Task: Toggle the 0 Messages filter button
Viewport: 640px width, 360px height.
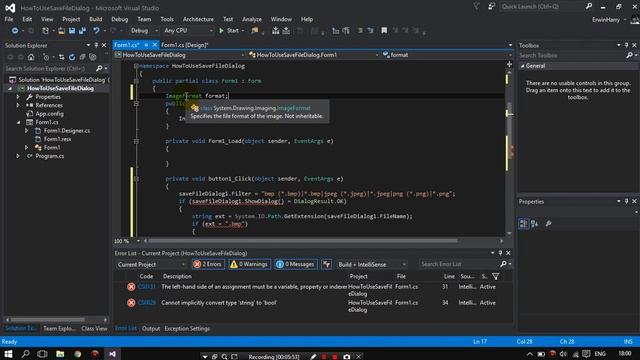Action: [x=296, y=264]
